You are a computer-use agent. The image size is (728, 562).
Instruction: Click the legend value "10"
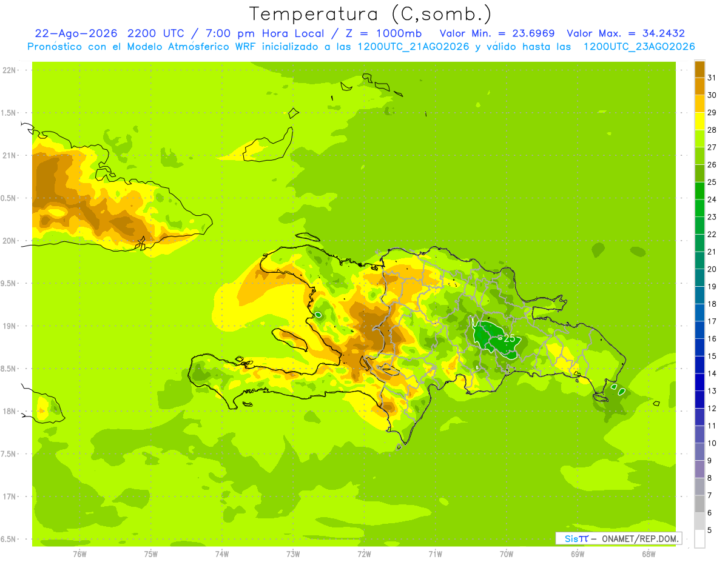(x=712, y=443)
